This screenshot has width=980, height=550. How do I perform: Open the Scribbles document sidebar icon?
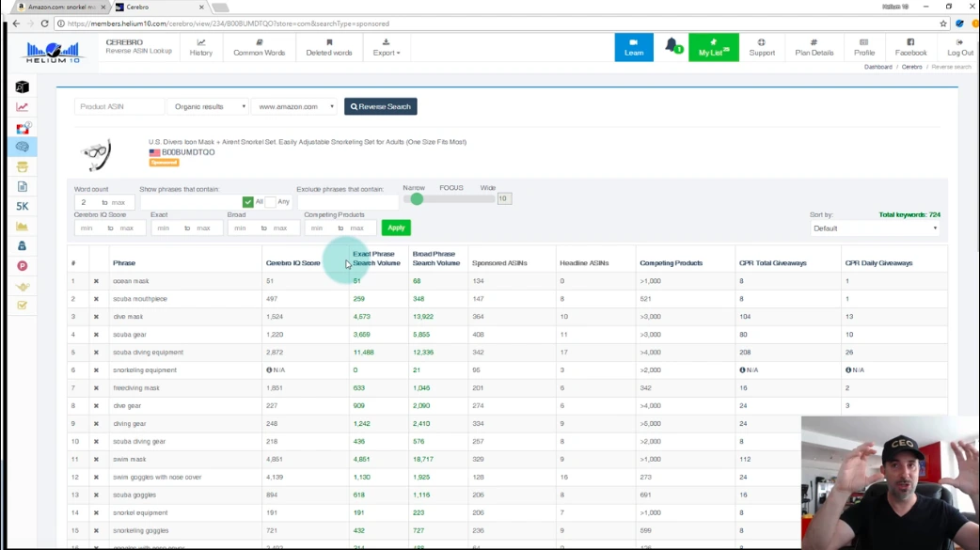[x=22, y=187]
